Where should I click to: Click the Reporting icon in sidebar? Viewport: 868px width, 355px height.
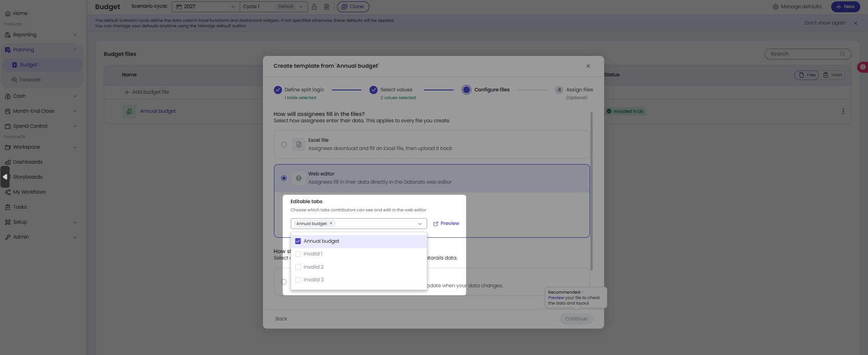pos(8,35)
